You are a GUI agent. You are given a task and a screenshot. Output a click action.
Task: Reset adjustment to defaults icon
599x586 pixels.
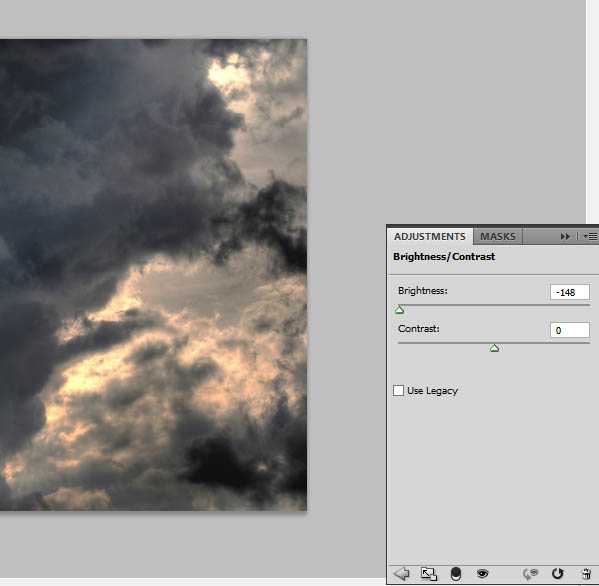(558, 573)
